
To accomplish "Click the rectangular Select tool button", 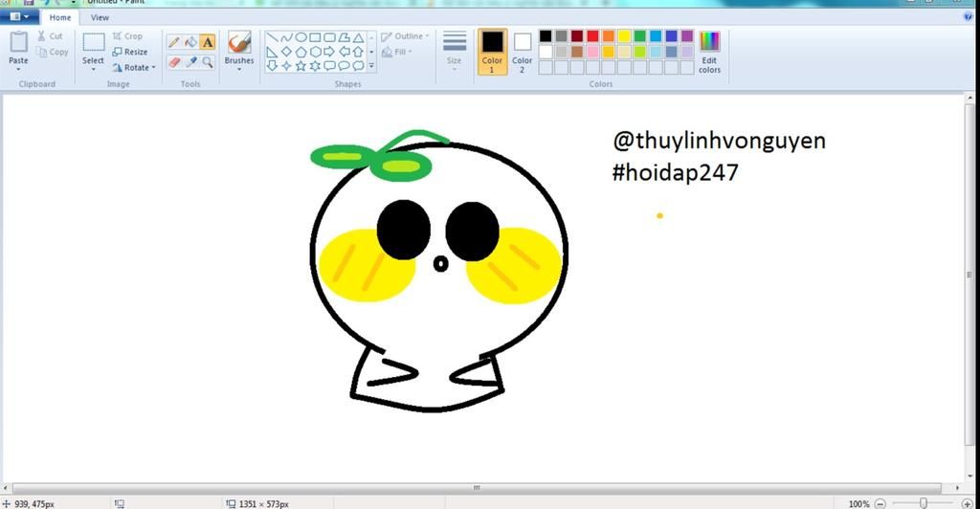I will [x=94, y=42].
